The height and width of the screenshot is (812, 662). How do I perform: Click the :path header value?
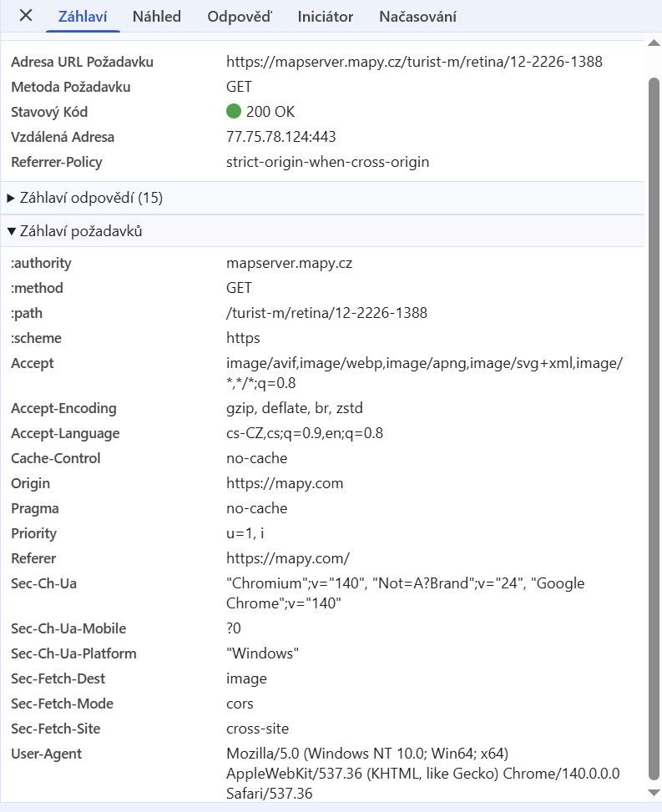(x=326, y=313)
